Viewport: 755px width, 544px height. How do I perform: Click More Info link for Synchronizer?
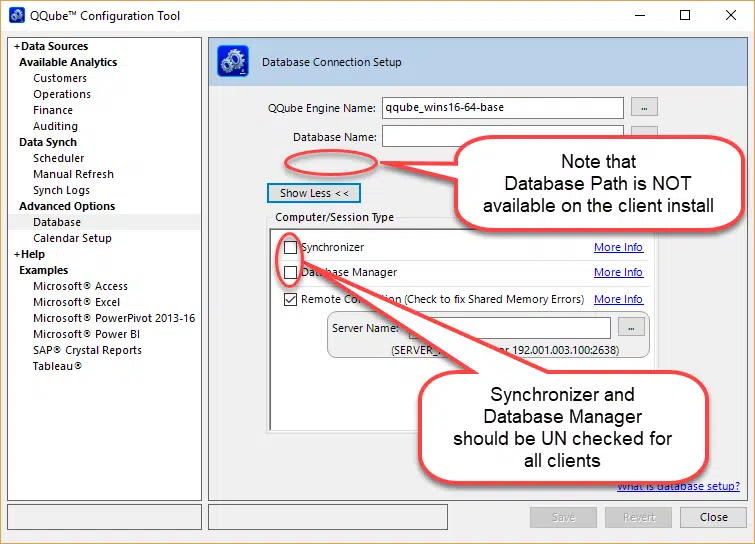(x=618, y=247)
